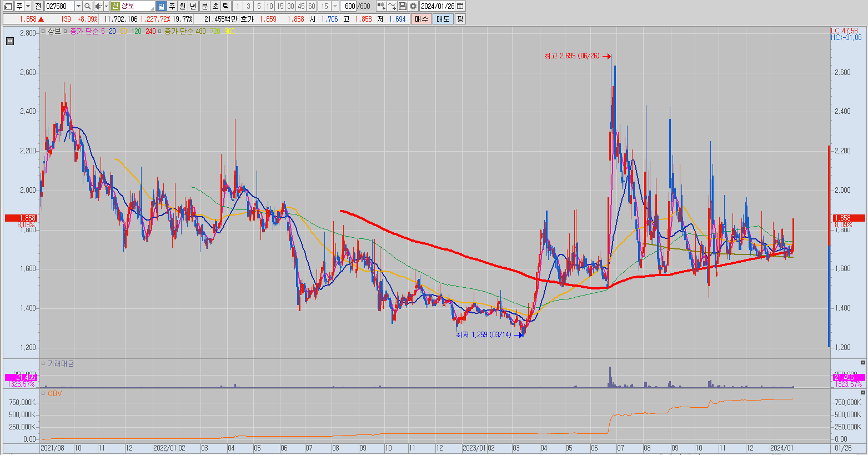Image resolution: width=868 pixels, height=455 pixels.
Task: Click the speaker sound icon
Action: click(98, 6)
